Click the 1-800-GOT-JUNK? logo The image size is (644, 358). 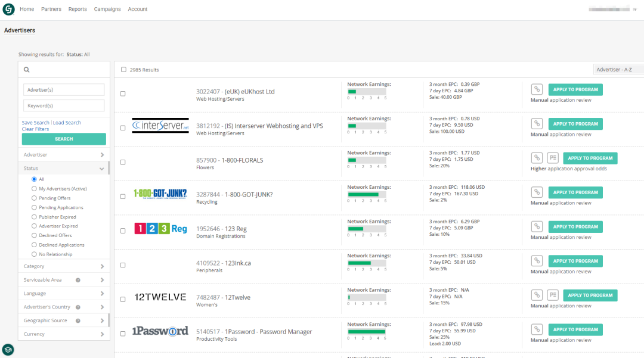(160, 194)
